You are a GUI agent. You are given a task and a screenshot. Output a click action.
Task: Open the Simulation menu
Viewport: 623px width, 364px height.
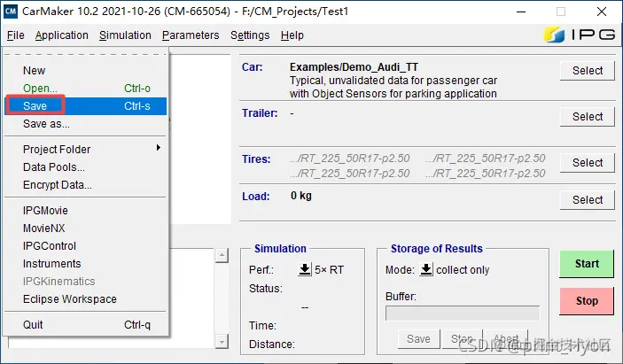pyautogui.click(x=125, y=35)
